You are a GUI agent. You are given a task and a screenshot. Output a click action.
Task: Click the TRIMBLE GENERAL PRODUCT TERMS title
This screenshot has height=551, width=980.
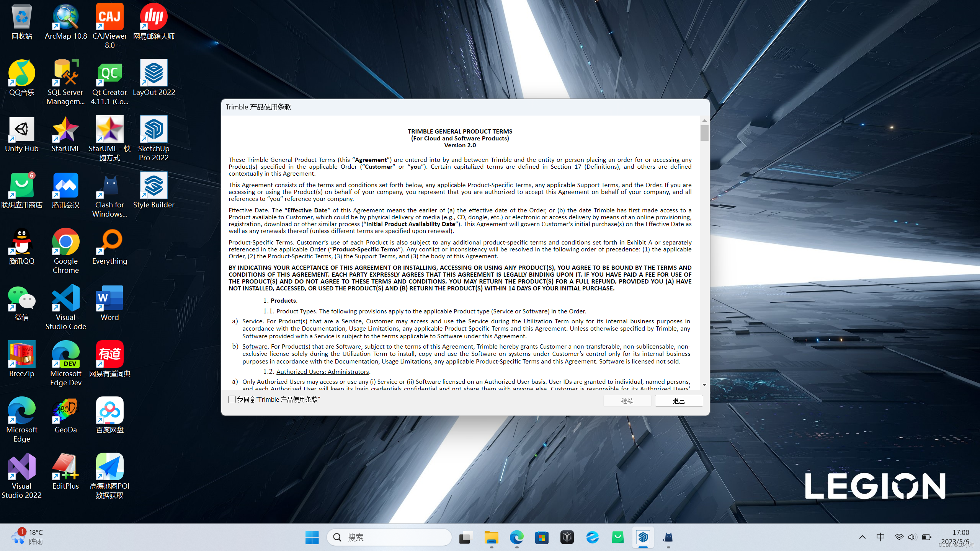(460, 131)
